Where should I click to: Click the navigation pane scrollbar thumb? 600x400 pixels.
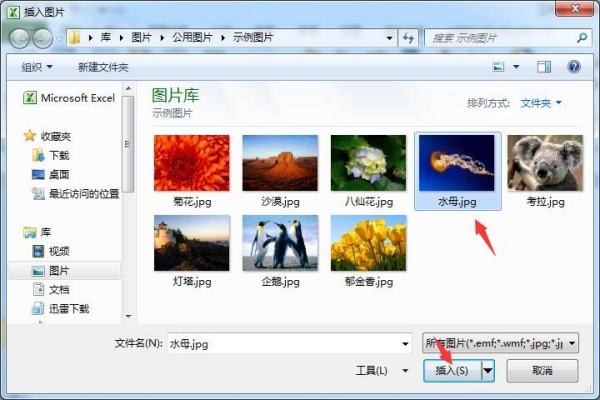(128, 144)
